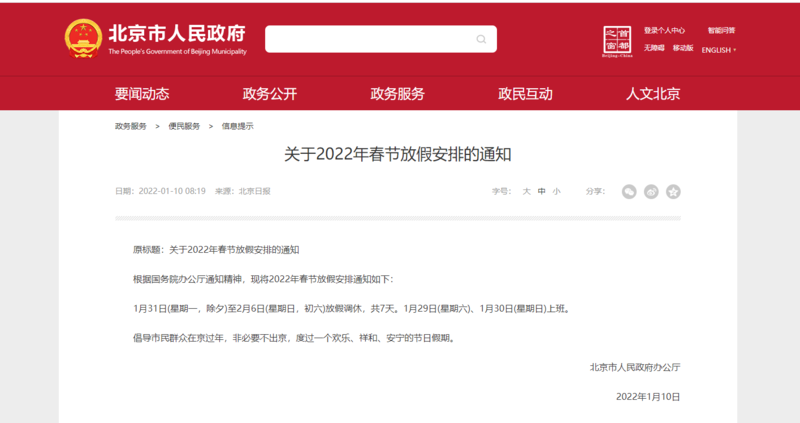This screenshot has width=800, height=423.
Task: Set font size to 小 (small)
Action: point(556,191)
